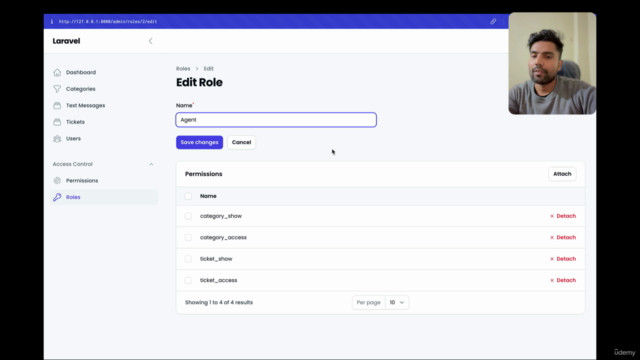
Task: Select Roles under Access Control
Action: click(x=73, y=197)
